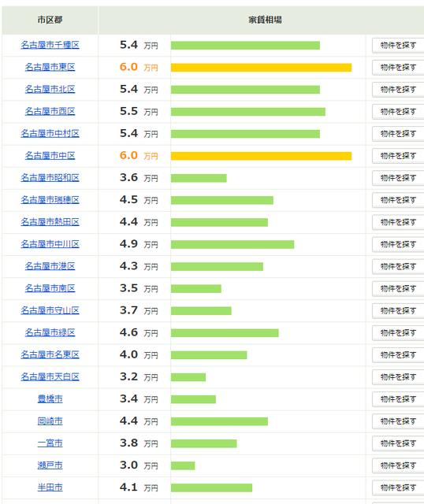424x504 pixels.
Task: Click 物件を探す in the 名古屋市千種区 row
Action: pos(398,46)
